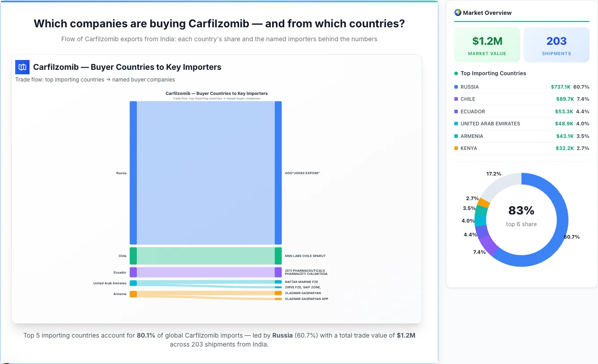Click the orange square marker next to KENYA

click(x=455, y=148)
